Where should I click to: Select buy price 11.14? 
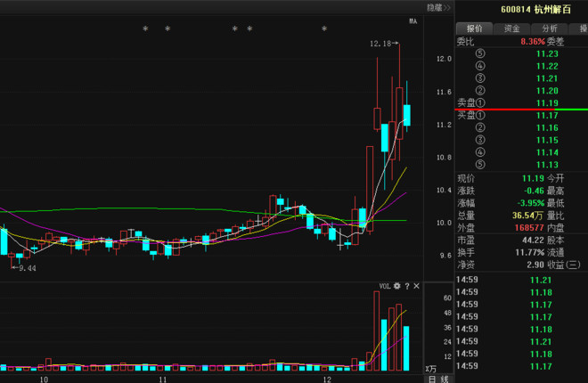(547, 152)
